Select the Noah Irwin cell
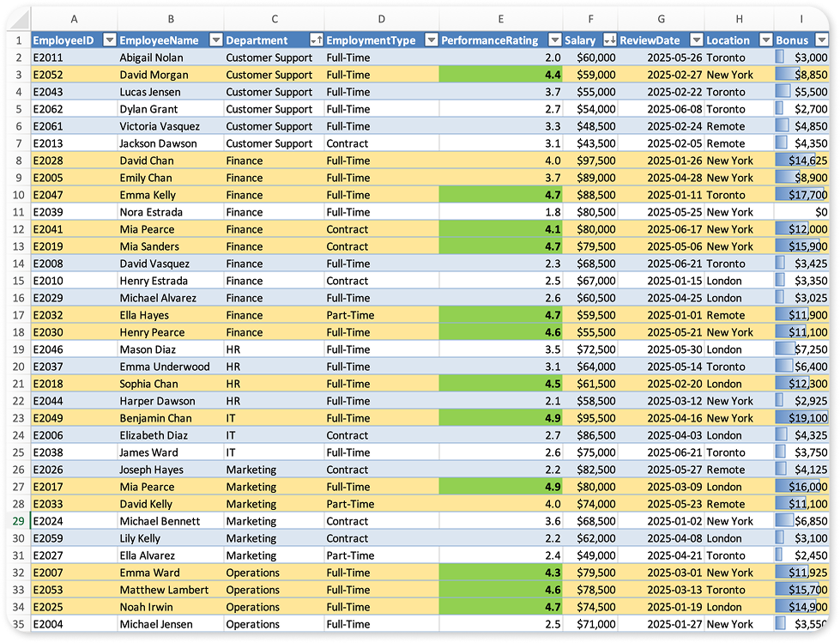This screenshot has width=840, height=643. [171, 607]
